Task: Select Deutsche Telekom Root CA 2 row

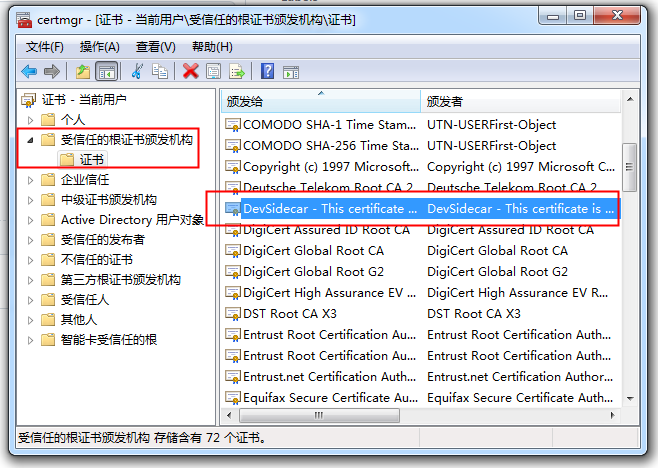Action: click(422, 186)
